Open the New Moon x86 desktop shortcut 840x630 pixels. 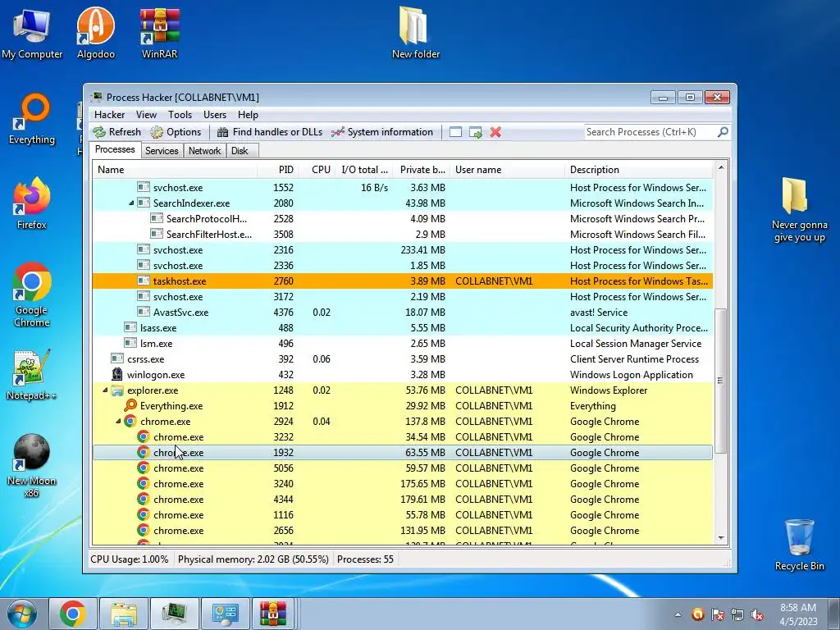[x=31, y=465]
